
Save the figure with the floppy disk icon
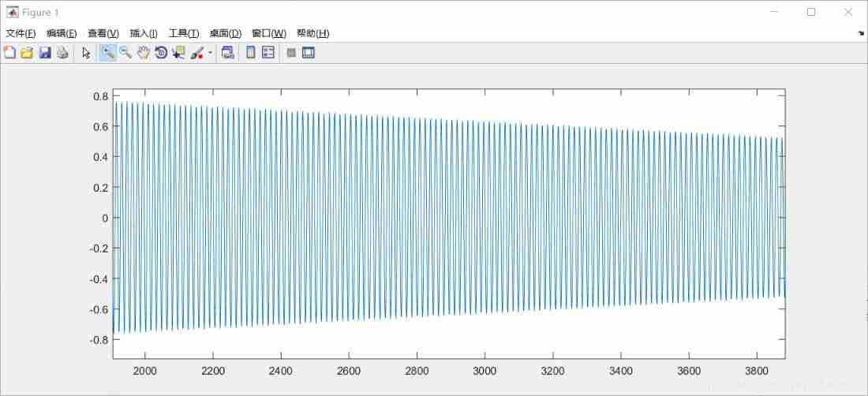(45, 53)
